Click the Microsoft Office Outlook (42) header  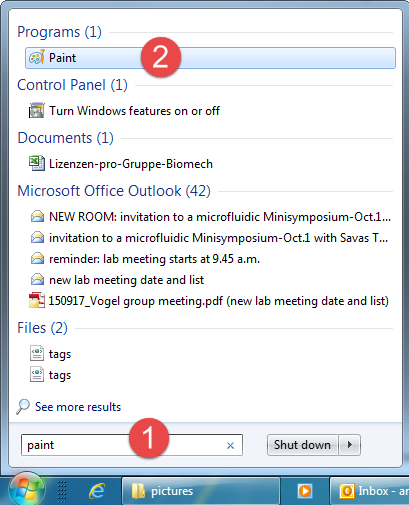point(114,191)
